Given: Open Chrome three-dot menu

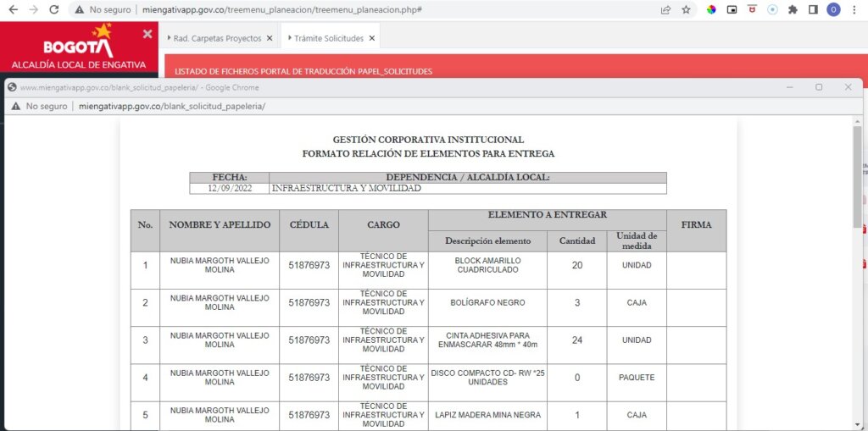Looking at the screenshot, I should coord(854,9).
